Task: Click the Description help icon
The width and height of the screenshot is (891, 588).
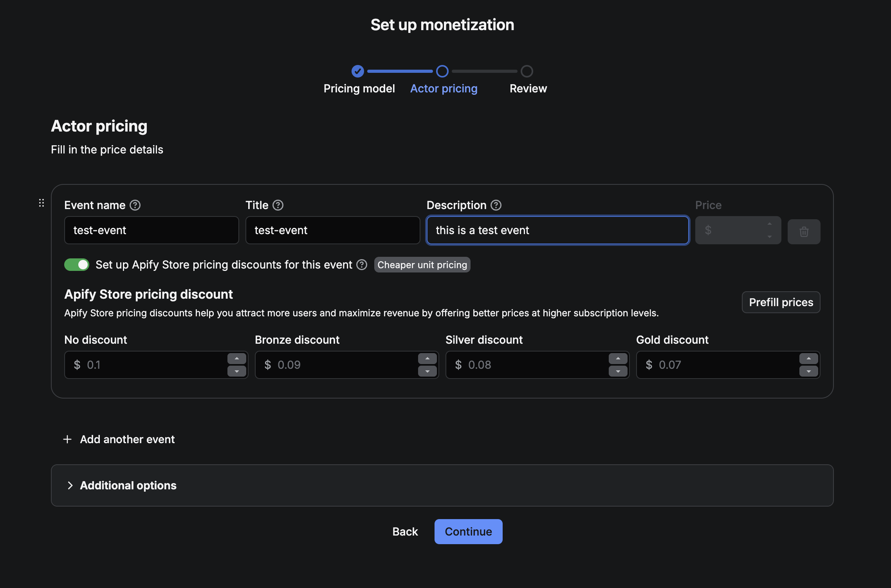Action: pos(496,205)
